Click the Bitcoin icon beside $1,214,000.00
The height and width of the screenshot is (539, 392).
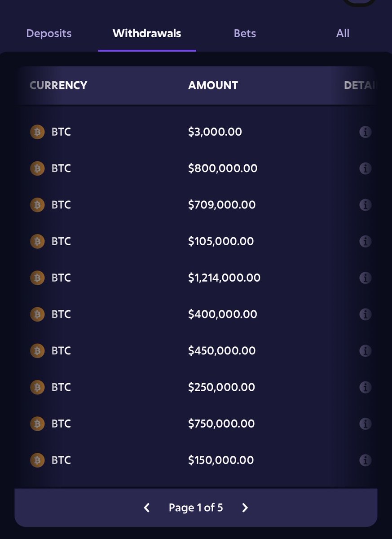(x=37, y=278)
